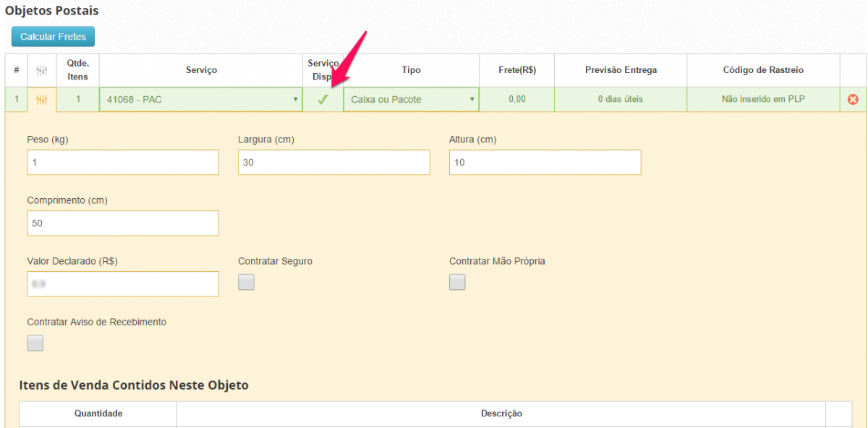The height and width of the screenshot is (428, 868).
Task: Click the sliders icon in the table header
Action: (42, 70)
